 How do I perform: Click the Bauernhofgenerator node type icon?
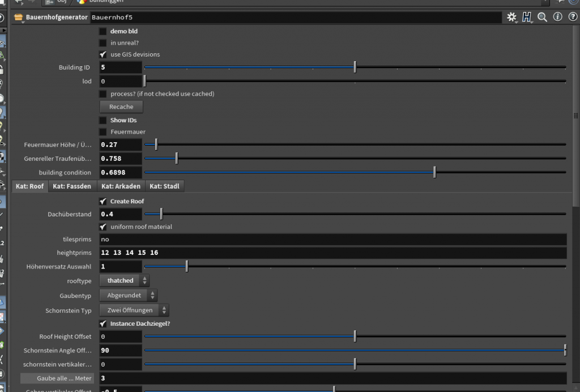tap(18, 18)
